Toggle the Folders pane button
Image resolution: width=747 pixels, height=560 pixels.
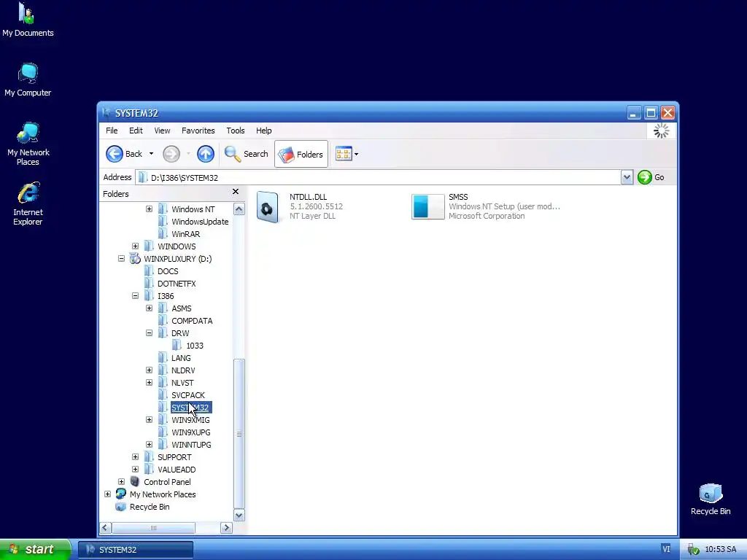(301, 154)
